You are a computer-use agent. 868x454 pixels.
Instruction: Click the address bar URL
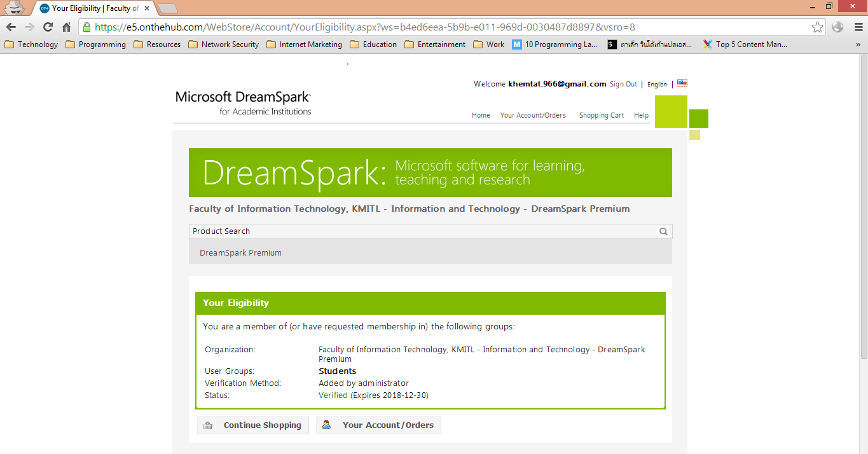(365, 27)
